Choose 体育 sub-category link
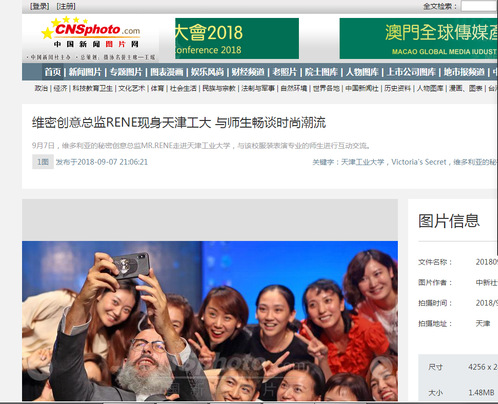The height and width of the screenshot is (404, 498). (x=157, y=88)
